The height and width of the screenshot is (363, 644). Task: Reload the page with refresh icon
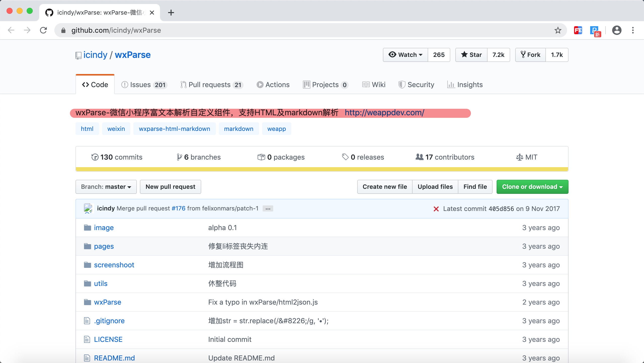pos(44,30)
